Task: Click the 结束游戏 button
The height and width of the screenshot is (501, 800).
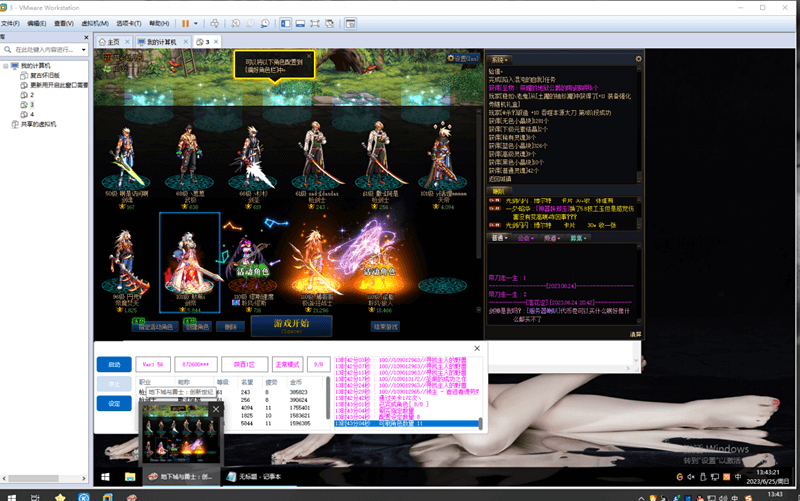Action: [385, 327]
